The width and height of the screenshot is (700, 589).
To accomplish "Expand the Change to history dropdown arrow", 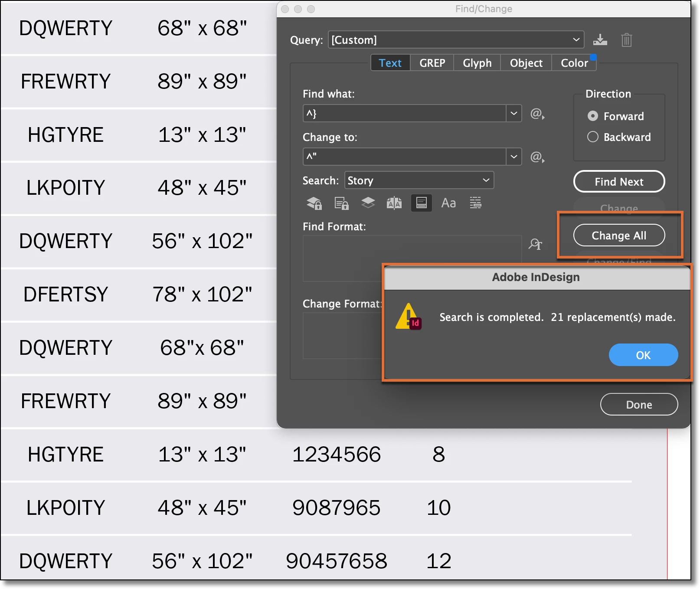I will pos(514,157).
